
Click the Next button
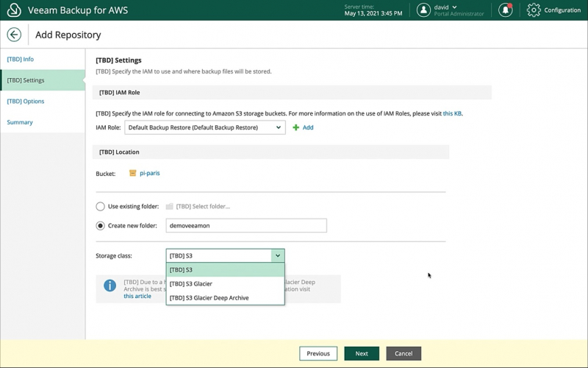tap(362, 353)
